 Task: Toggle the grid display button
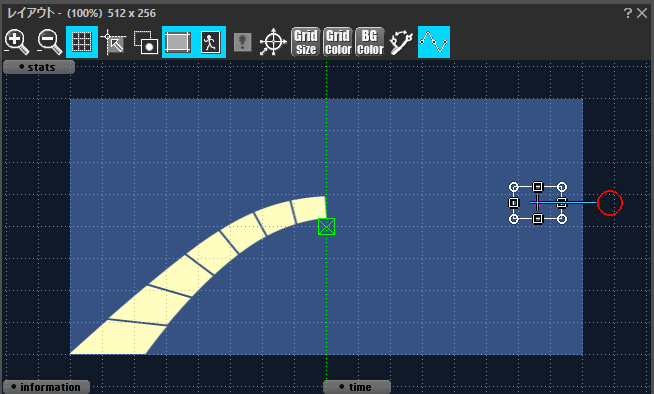[x=82, y=42]
